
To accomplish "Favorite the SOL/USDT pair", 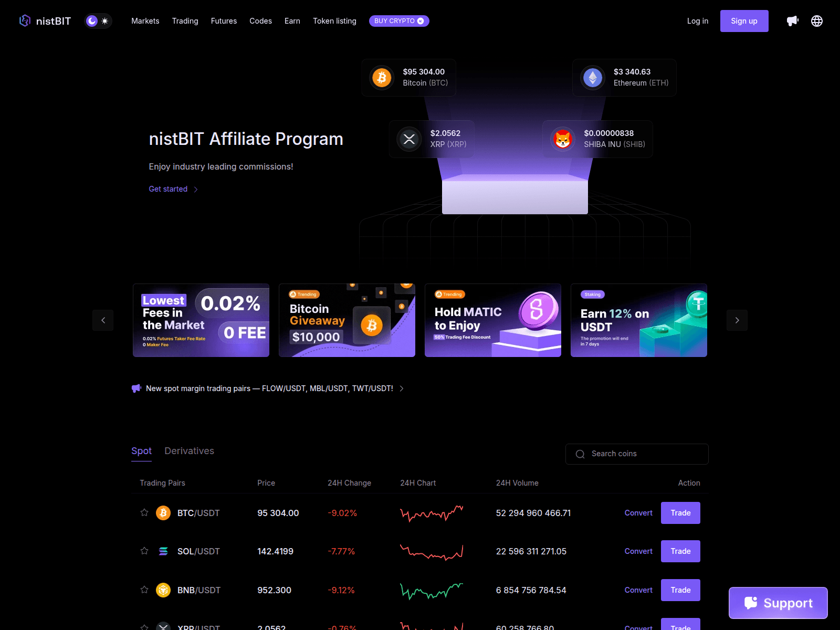I will (144, 551).
